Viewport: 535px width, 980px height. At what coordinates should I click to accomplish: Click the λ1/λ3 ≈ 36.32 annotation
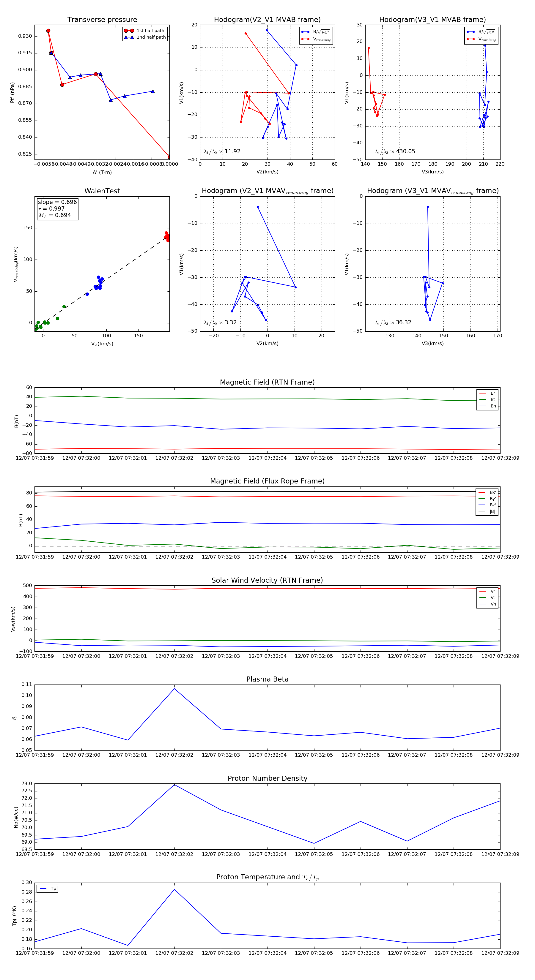click(x=393, y=323)
